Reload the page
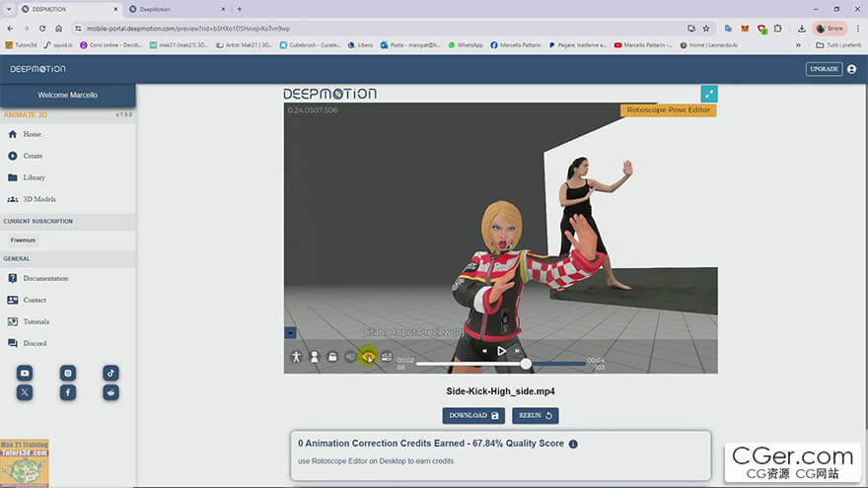This screenshot has height=488, width=868. coord(42,29)
